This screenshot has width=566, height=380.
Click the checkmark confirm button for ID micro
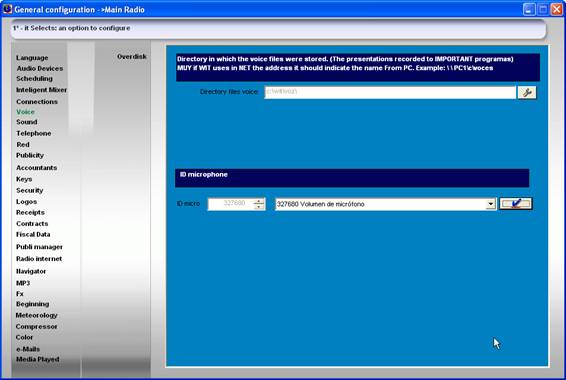pyautogui.click(x=515, y=204)
